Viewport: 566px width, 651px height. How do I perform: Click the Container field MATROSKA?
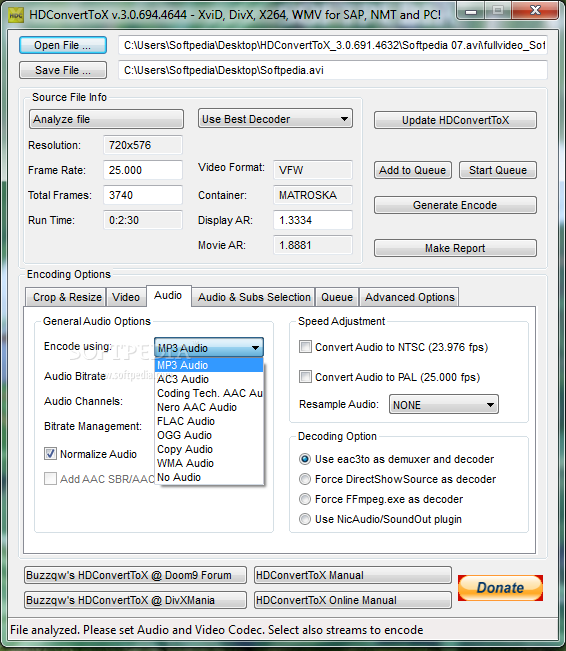coord(313,195)
